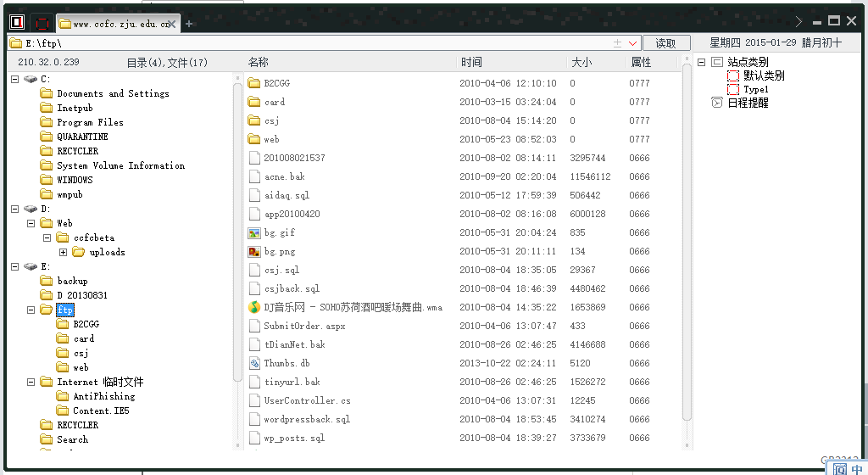Screen dimensions: 868x475
Task: Select QUARANTINE folder in tree
Action: [x=82, y=137]
